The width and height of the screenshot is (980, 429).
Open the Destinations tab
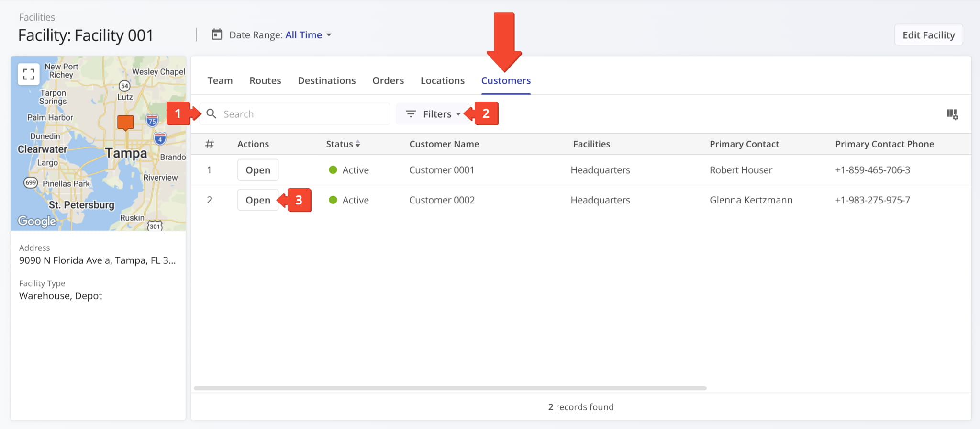[326, 80]
